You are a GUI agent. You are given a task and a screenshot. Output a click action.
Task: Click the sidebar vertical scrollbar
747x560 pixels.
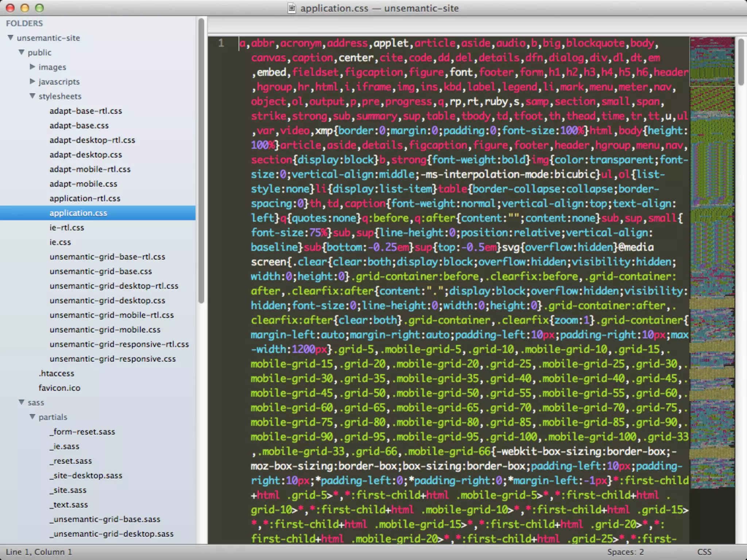(x=201, y=160)
